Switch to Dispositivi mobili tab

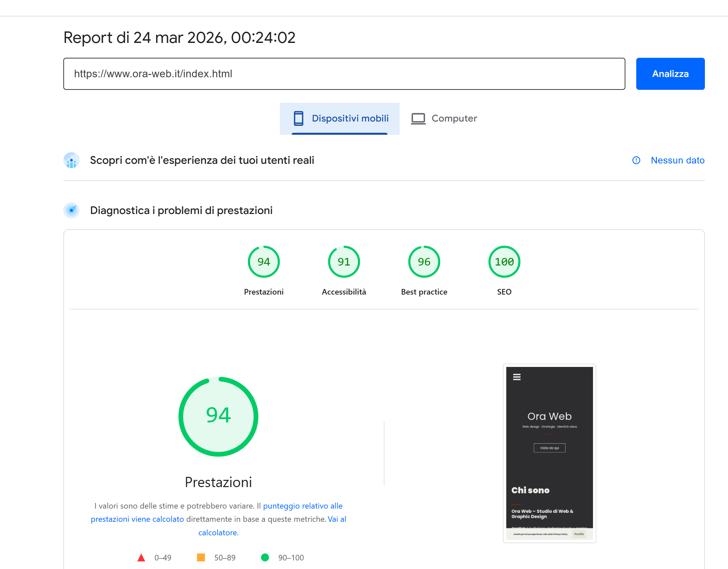[350, 119]
